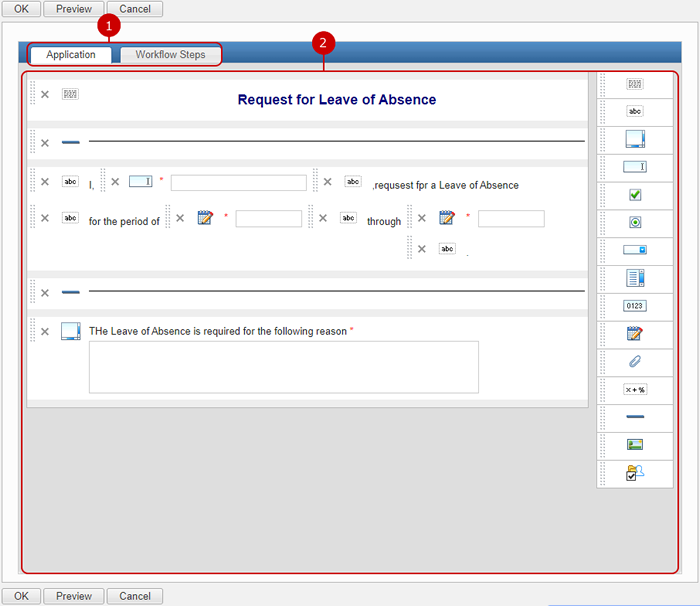The height and width of the screenshot is (606, 700).
Task: Delete the 'through' label item
Action: tap(323, 218)
